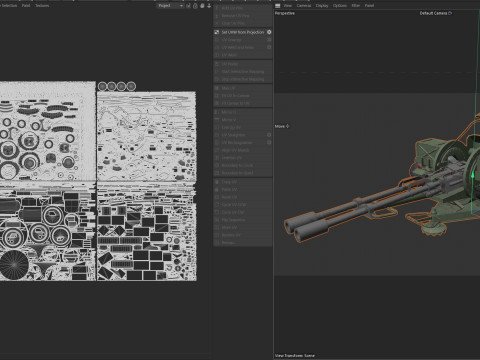Click the icon beside Default Camera

pos(450,13)
